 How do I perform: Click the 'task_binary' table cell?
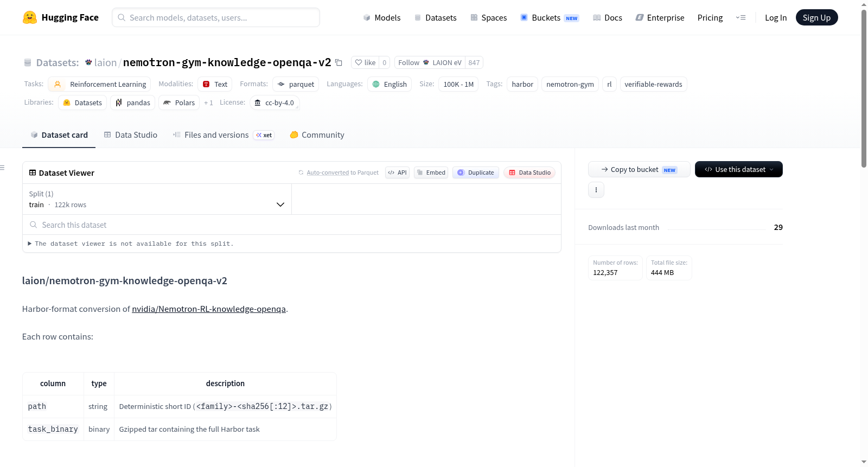coord(53,429)
